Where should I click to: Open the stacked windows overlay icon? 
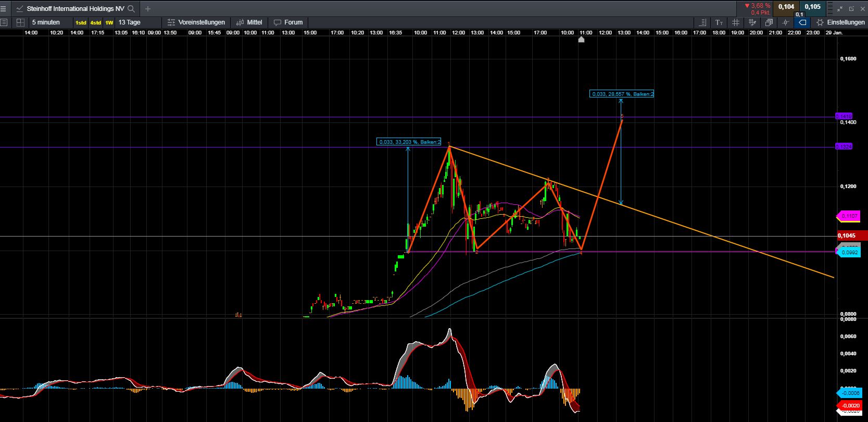point(769,22)
